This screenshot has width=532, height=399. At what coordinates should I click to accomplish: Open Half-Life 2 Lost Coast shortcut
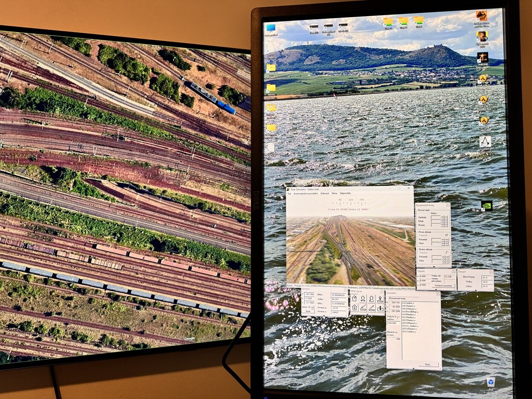click(484, 123)
